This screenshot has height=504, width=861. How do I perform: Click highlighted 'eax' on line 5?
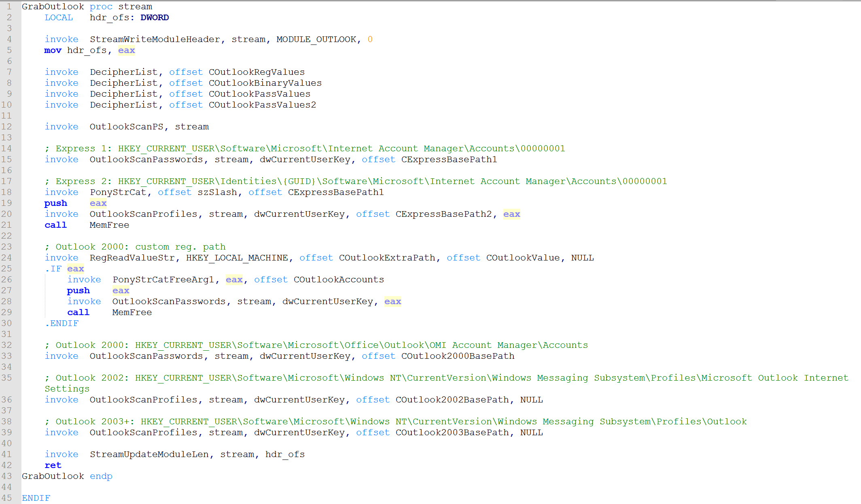(127, 50)
